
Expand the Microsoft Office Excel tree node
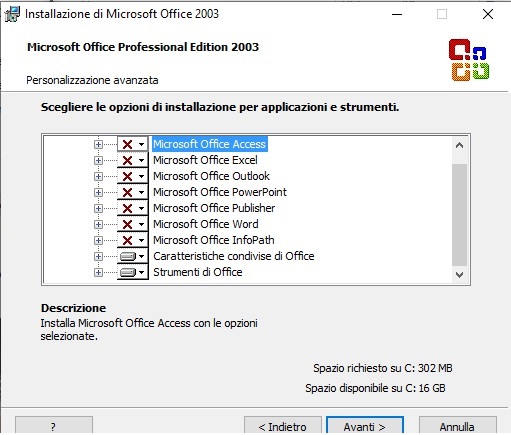(98, 161)
